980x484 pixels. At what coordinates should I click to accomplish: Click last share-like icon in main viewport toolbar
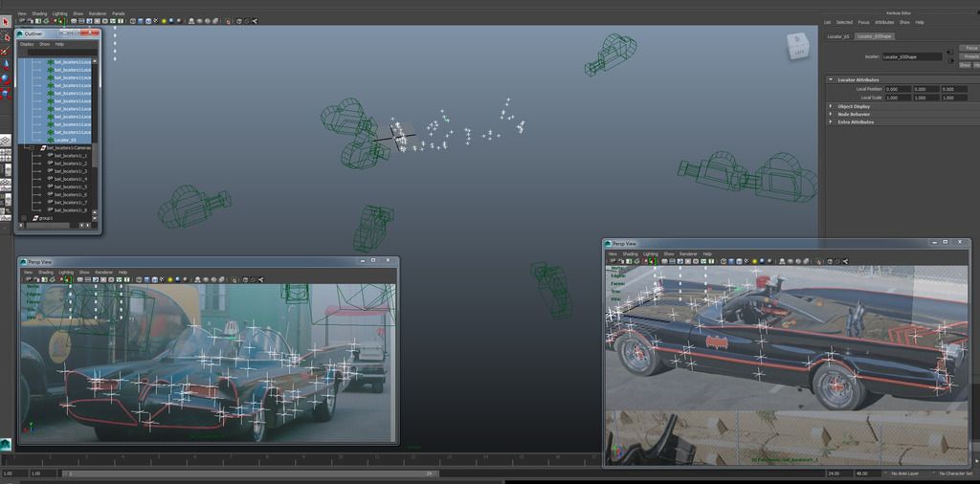click(255, 21)
